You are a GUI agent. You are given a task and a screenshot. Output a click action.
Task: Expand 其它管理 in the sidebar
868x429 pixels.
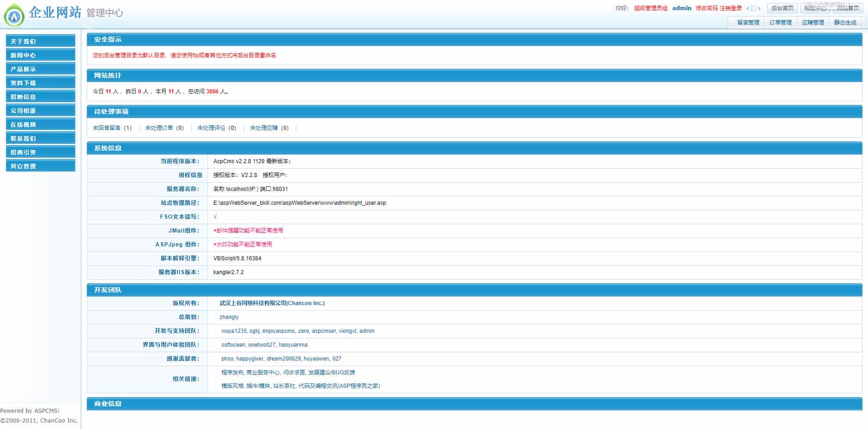tap(41, 166)
